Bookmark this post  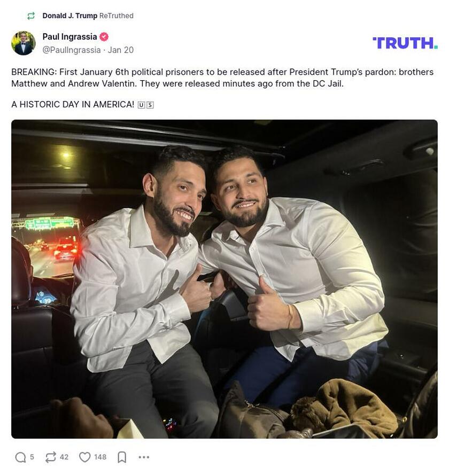click(122, 457)
